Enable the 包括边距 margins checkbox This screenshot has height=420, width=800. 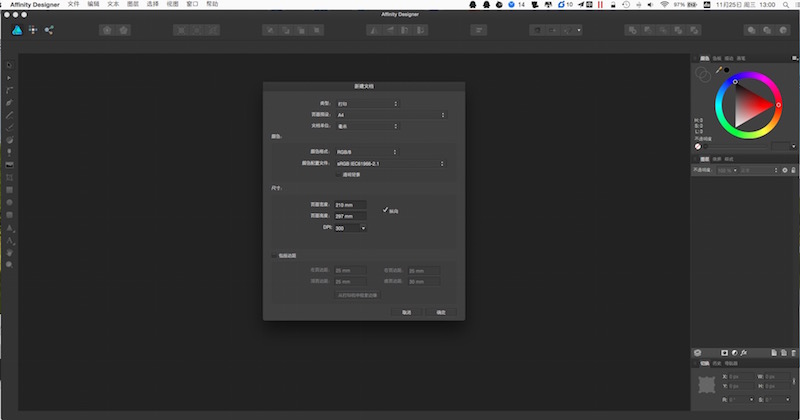click(x=276, y=256)
